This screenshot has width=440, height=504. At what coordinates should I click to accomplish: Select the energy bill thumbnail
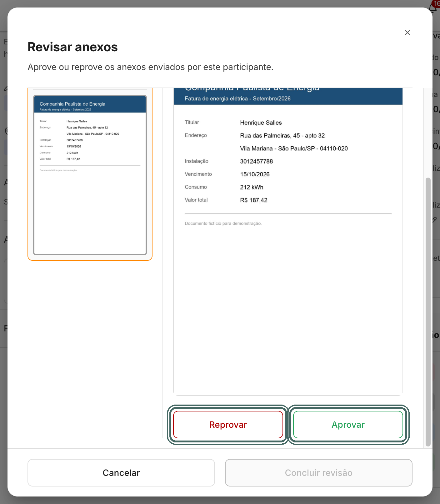[x=90, y=175]
